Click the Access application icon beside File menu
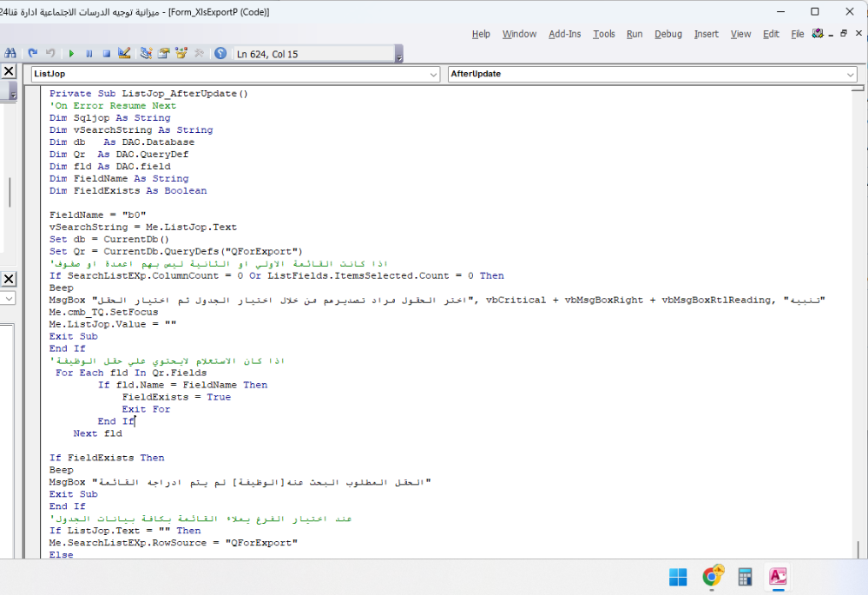Viewport: 868px width, 595px height. coord(818,34)
